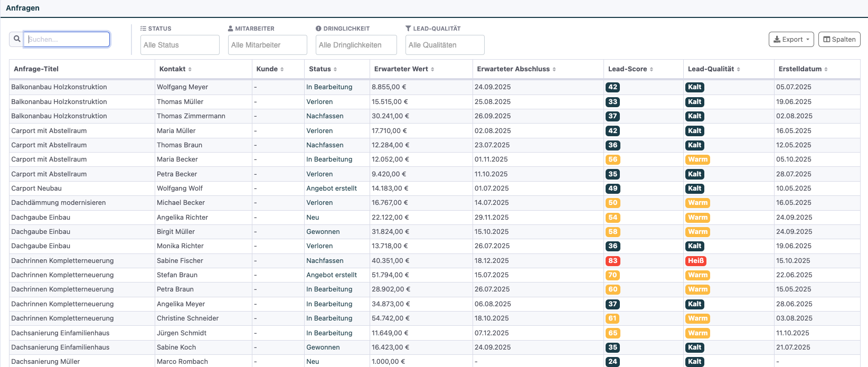Open the Export dropdown button

click(x=791, y=39)
